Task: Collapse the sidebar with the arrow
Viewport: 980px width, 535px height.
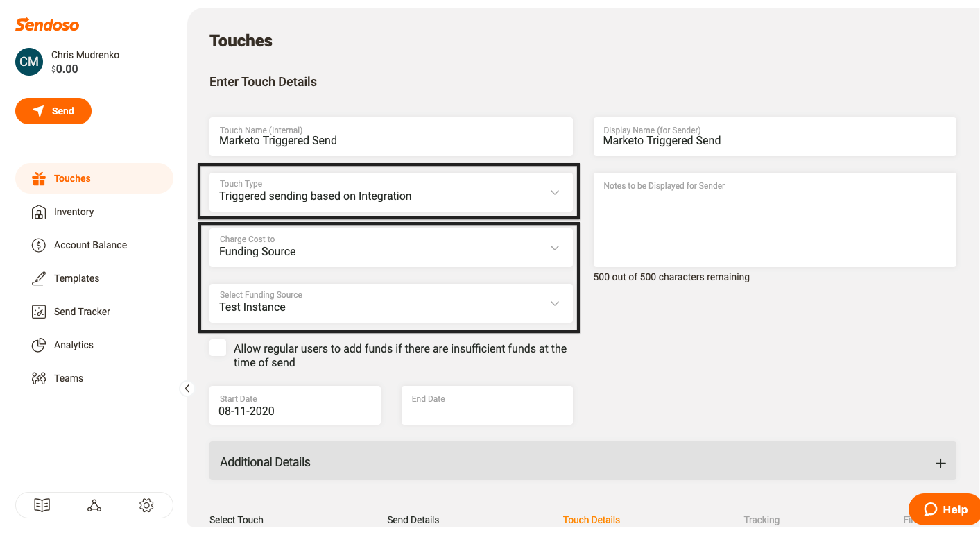Action: click(x=187, y=389)
